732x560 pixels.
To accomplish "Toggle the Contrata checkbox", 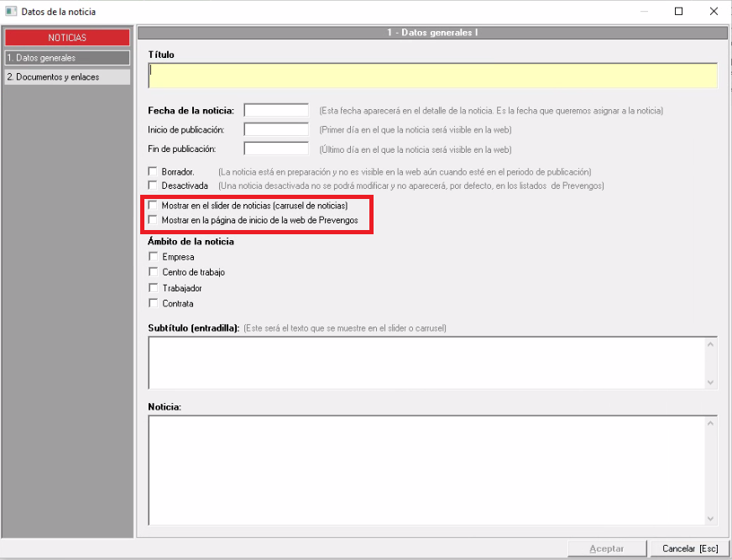I will [x=153, y=303].
